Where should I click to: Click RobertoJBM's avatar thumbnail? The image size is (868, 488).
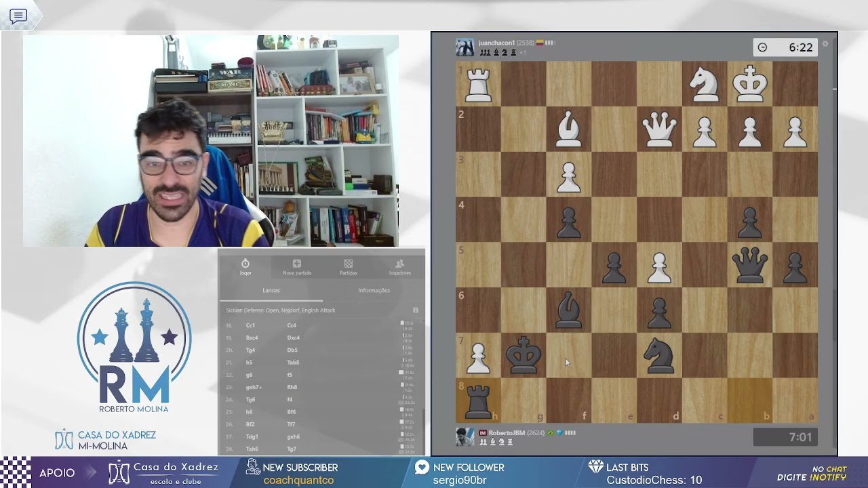point(465,436)
